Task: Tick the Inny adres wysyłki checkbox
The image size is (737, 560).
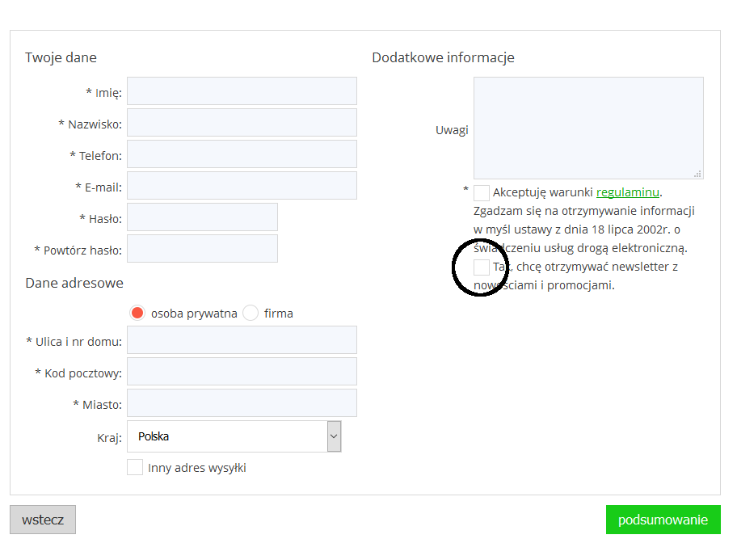Action: [x=135, y=467]
